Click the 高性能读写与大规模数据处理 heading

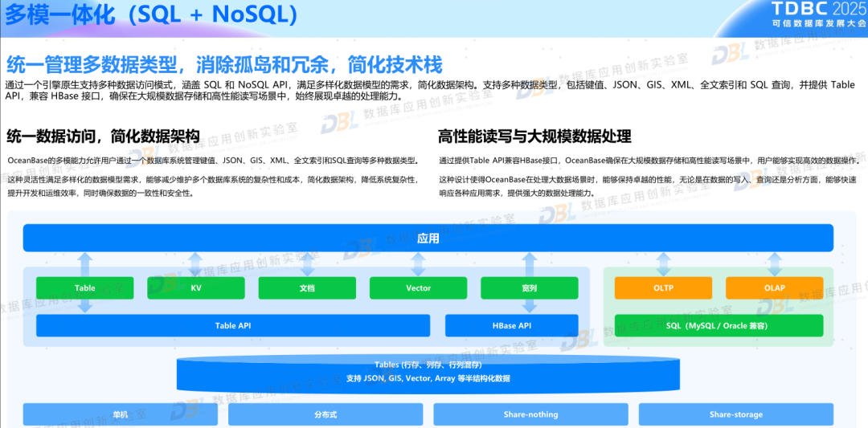(x=534, y=137)
